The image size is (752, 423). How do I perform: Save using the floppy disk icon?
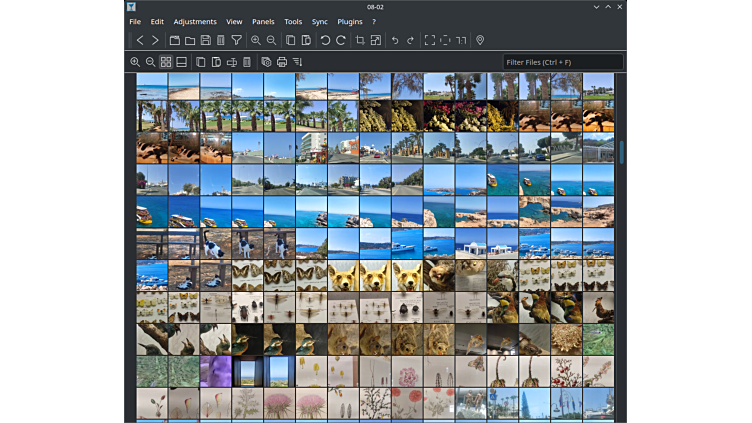pos(205,40)
